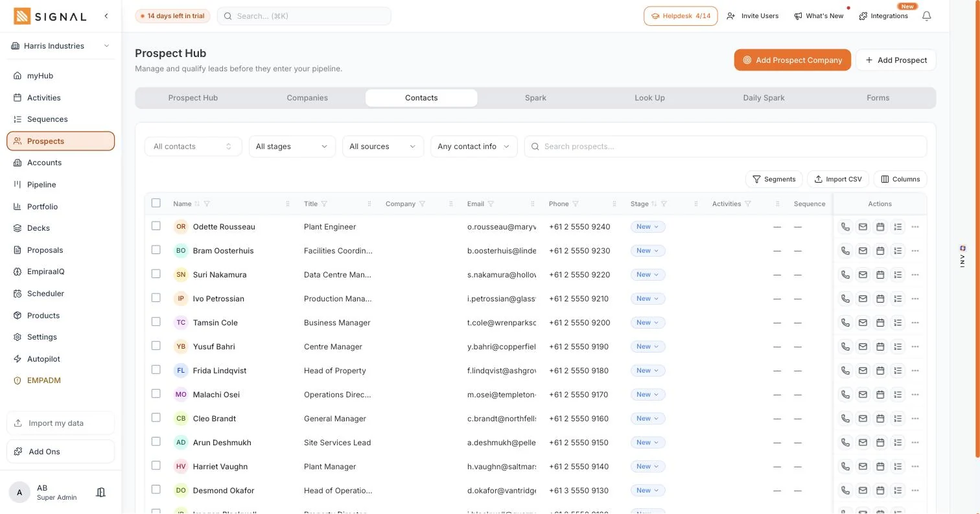
Task: Email Desmond Okafor via envelope icon
Action: [x=863, y=491]
